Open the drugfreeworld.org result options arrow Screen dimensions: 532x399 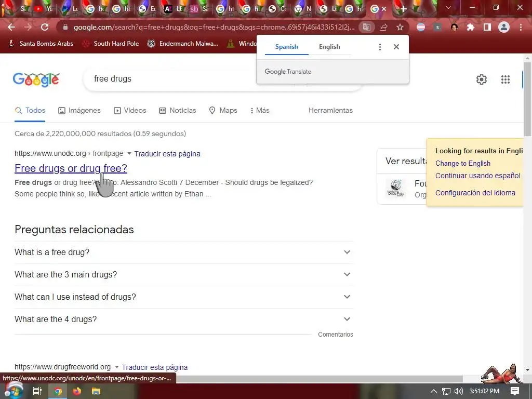117,367
